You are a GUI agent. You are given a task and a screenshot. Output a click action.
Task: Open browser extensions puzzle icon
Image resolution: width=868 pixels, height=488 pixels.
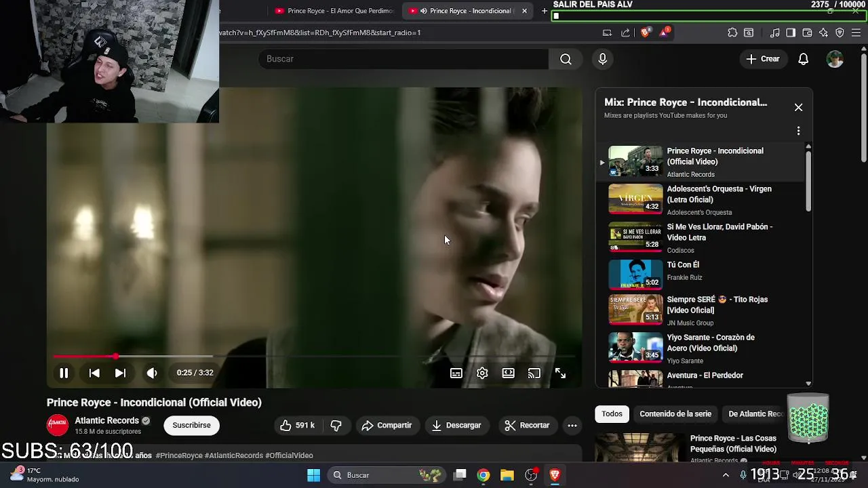(732, 33)
